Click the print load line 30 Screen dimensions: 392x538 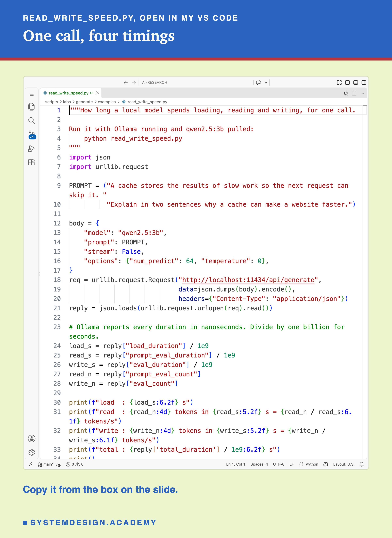coord(131,403)
